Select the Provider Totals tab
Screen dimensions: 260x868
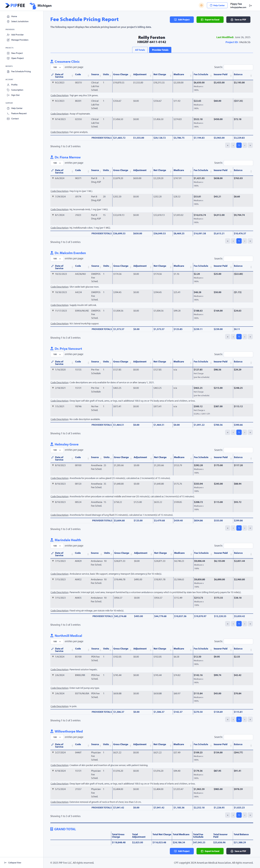click(x=160, y=50)
